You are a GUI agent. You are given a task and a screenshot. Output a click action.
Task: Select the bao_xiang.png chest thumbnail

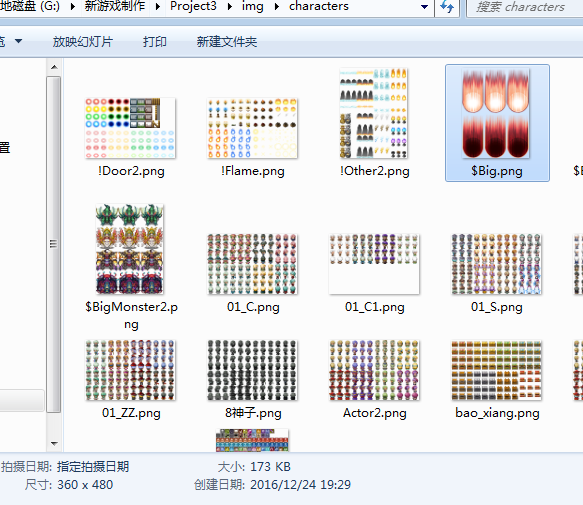pos(496,370)
